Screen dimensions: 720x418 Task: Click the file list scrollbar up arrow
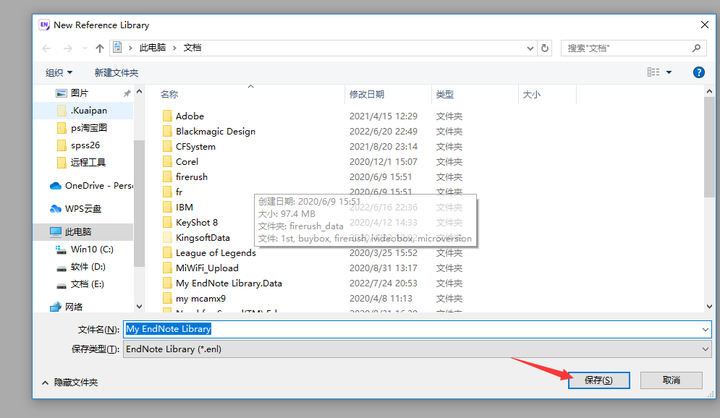tap(709, 91)
